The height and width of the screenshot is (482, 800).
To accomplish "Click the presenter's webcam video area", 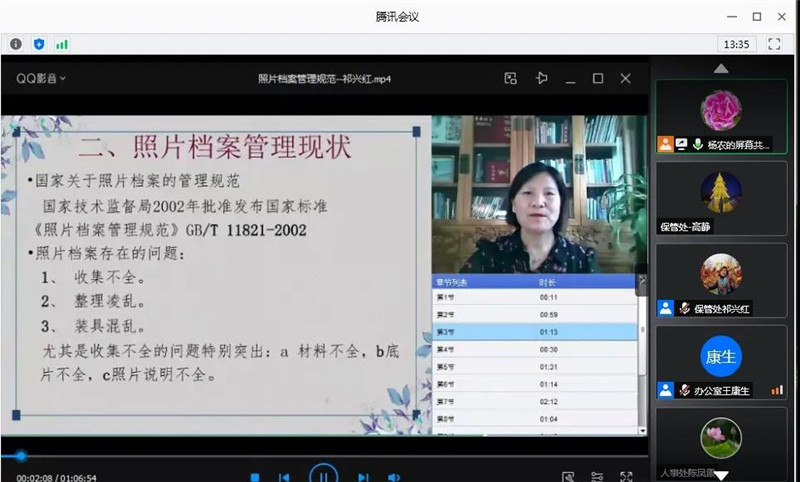I will click(x=539, y=194).
